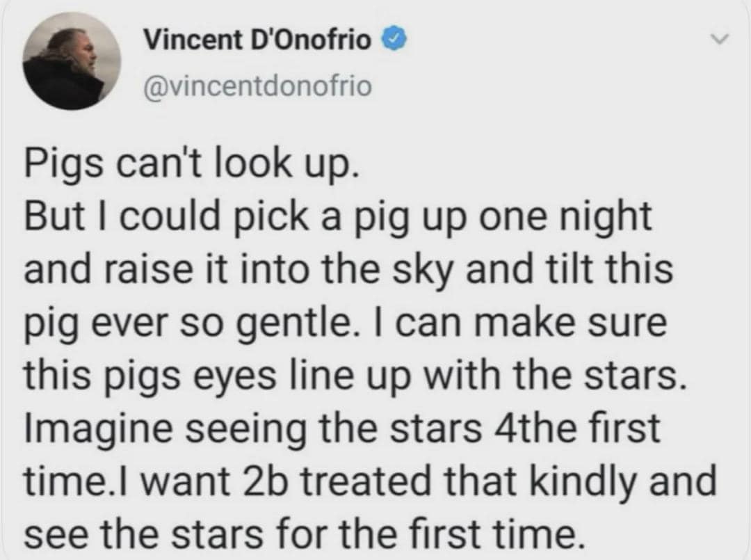This screenshot has height=560, width=751.
Task: Click the line starting "But I could pick"
Action: pos(339,217)
